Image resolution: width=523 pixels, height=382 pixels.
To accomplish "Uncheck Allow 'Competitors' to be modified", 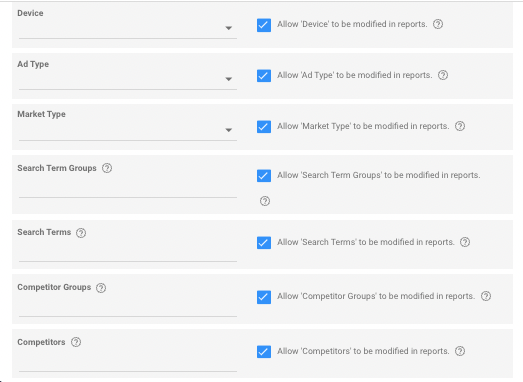I will click(264, 352).
